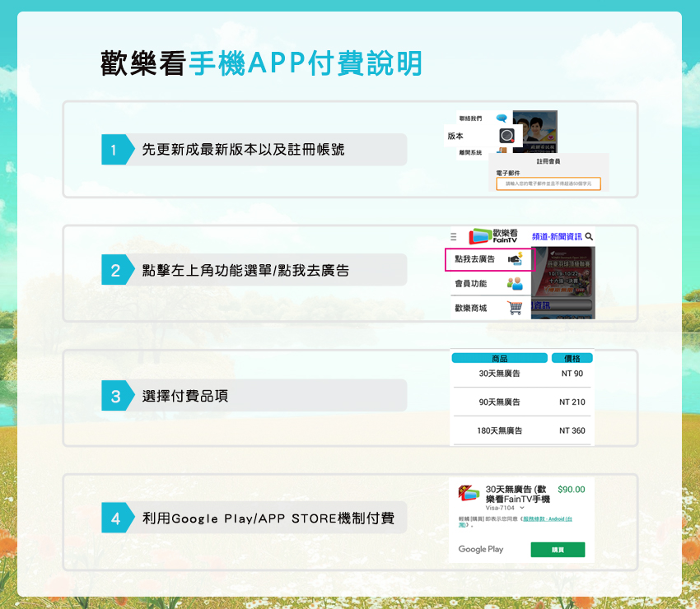
Task: Click the NT 90 price
Action: coord(572,374)
